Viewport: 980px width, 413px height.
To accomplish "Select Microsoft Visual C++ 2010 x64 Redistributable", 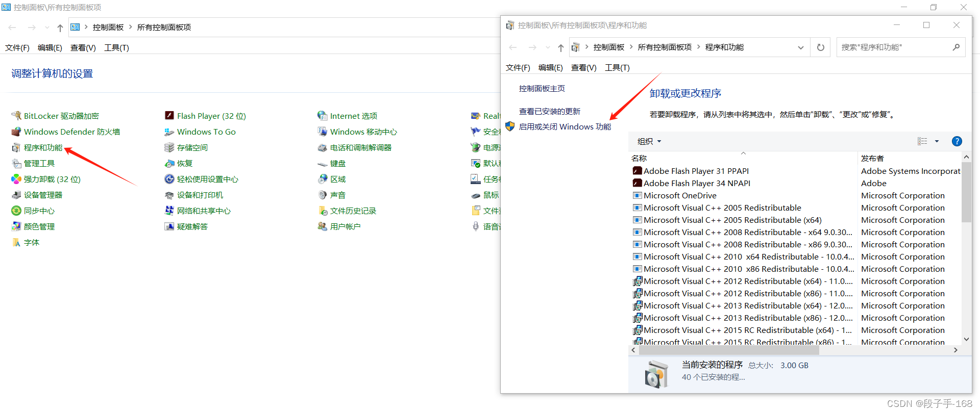I will click(x=743, y=257).
